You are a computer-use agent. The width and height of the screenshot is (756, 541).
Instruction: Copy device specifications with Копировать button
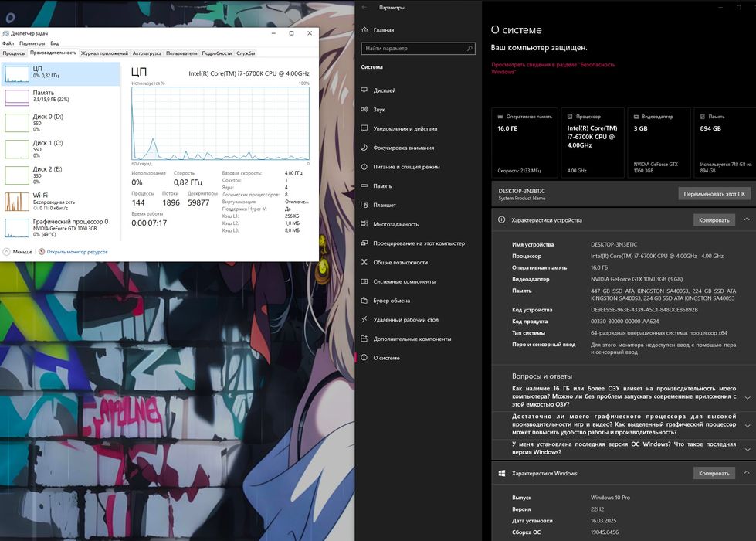point(714,220)
